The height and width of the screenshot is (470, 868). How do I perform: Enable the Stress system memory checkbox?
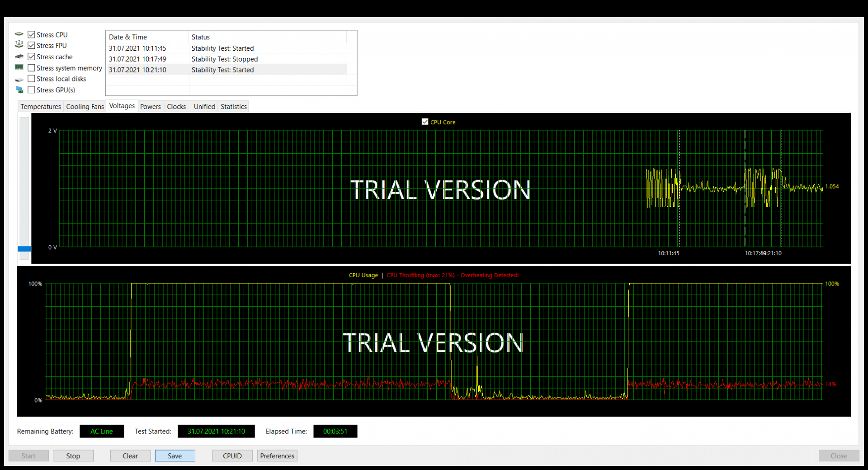[31, 68]
